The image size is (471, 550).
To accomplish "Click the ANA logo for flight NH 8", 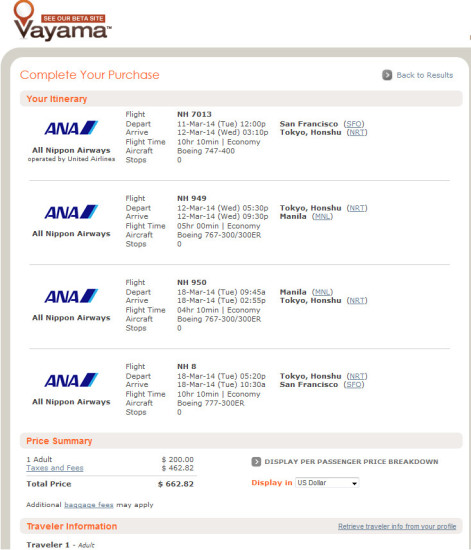I will pyautogui.click(x=71, y=380).
